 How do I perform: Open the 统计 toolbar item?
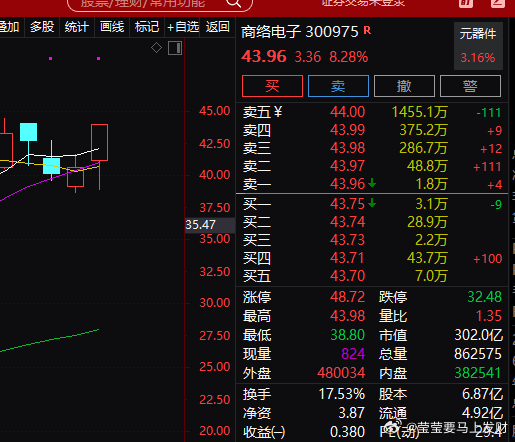77,27
